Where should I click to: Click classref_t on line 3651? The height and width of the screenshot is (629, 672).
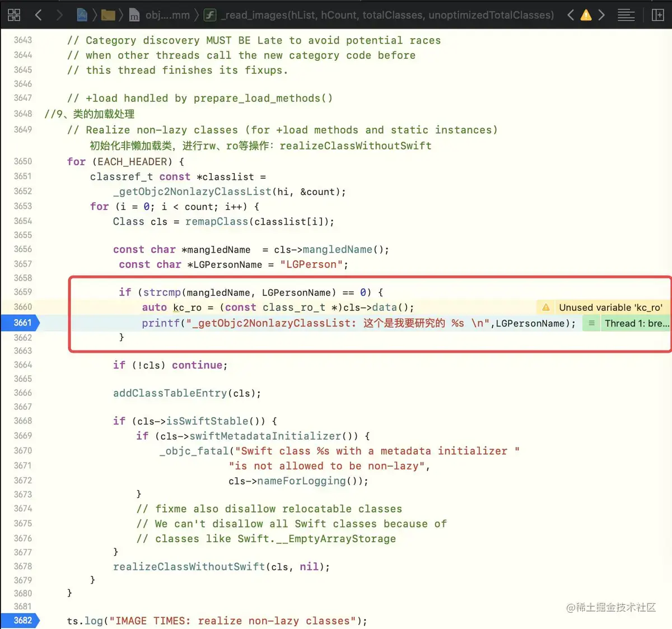122,177
